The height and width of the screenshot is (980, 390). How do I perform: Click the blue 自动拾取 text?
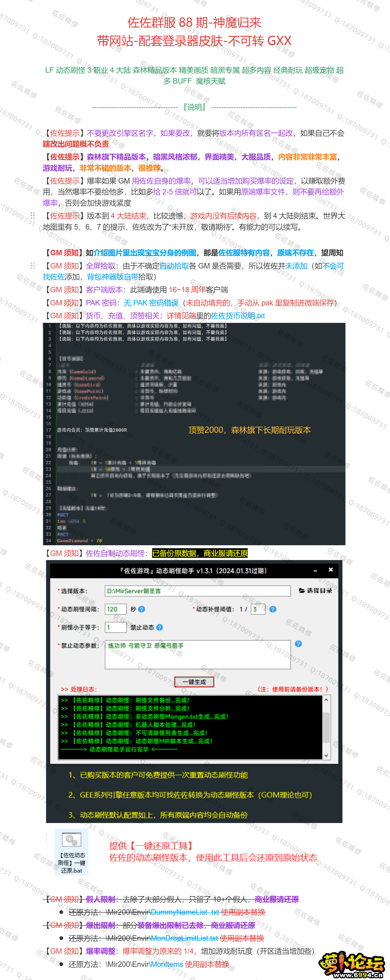(174, 266)
